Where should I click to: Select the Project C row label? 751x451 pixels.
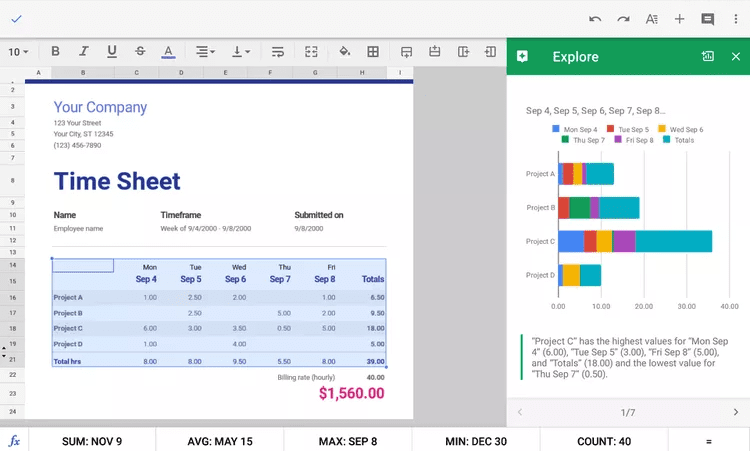68,328
